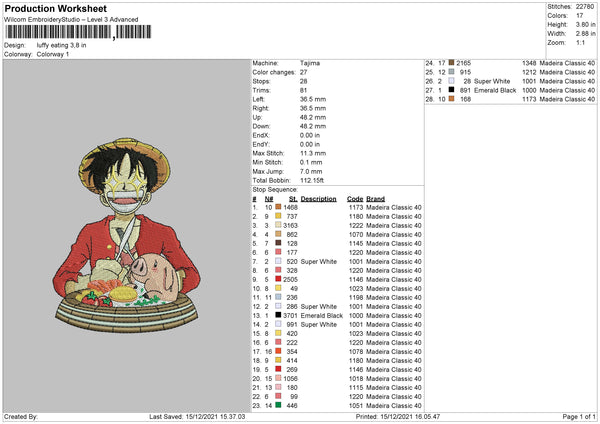Click the orange-red swatch in stop row 17
Image resolution: width=600 pixels, height=424 pixels.
278,351
